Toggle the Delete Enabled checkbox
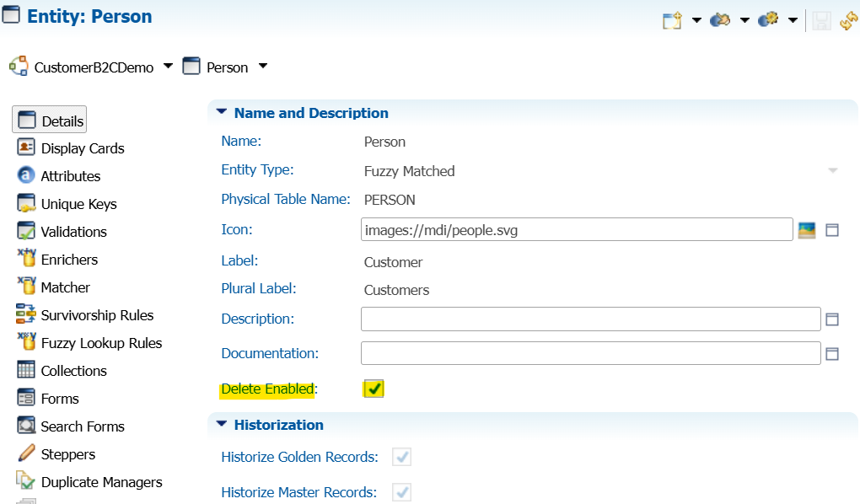Screen dimensions: 860x504 (374, 389)
